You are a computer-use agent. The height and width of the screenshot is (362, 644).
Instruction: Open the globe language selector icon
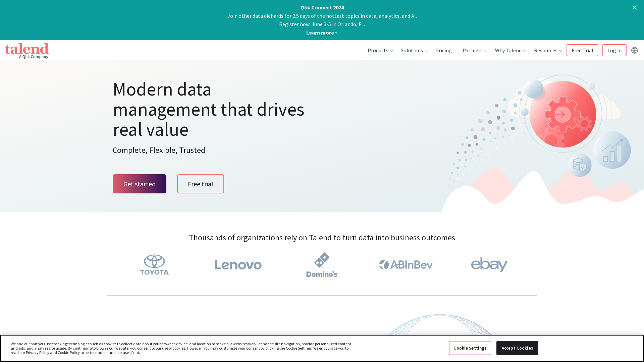pos(634,50)
